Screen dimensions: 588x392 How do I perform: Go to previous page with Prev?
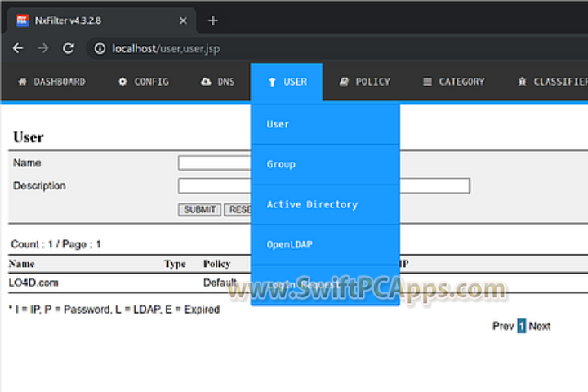click(503, 326)
